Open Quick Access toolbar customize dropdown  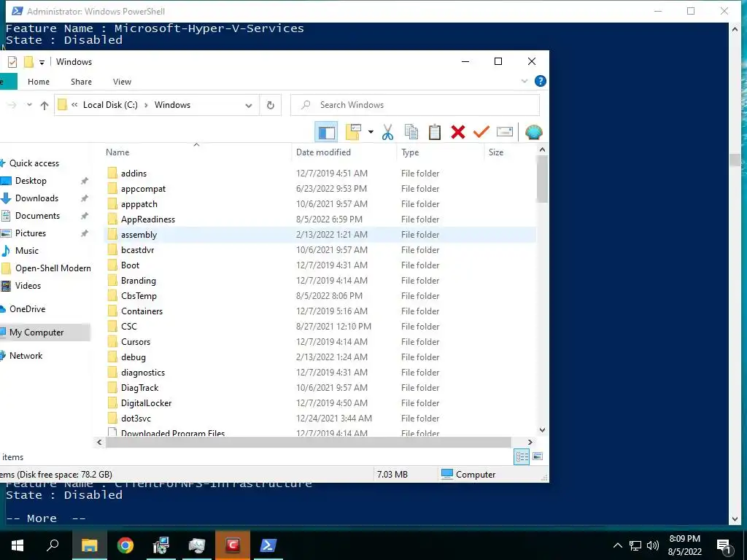point(42,63)
